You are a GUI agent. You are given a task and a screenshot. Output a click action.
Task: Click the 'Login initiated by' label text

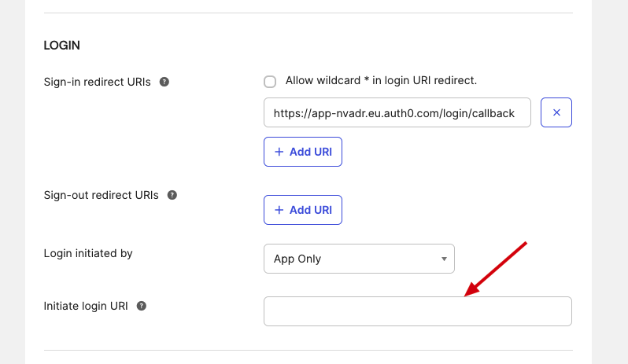pyautogui.click(x=88, y=253)
